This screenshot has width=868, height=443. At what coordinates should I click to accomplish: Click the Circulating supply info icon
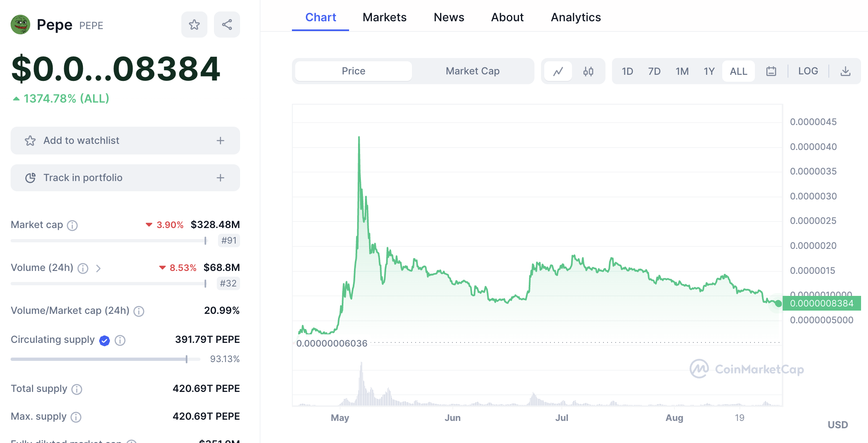(120, 340)
